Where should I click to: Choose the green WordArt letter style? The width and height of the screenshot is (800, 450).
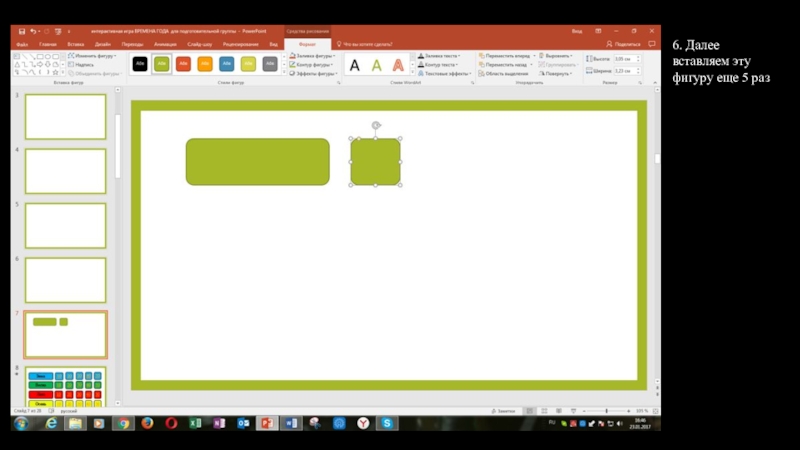tap(377, 65)
